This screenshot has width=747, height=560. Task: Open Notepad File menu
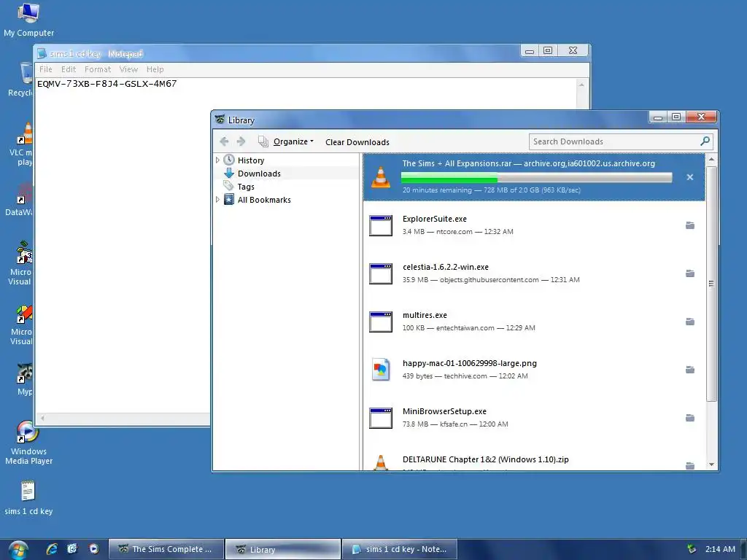tap(46, 69)
